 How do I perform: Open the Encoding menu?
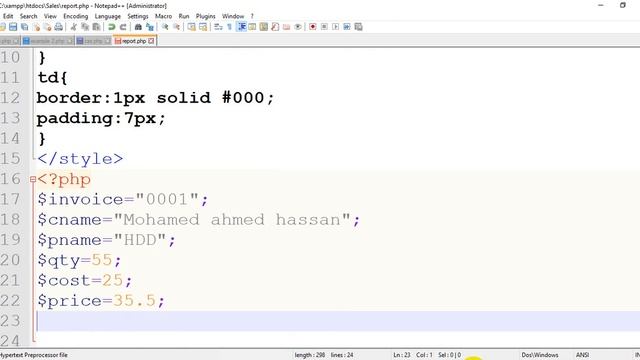coord(76,16)
